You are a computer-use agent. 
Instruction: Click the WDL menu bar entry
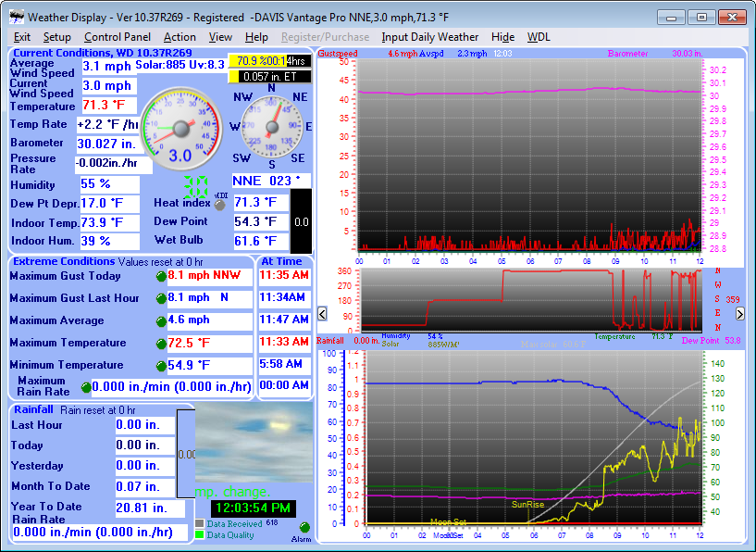[539, 37]
